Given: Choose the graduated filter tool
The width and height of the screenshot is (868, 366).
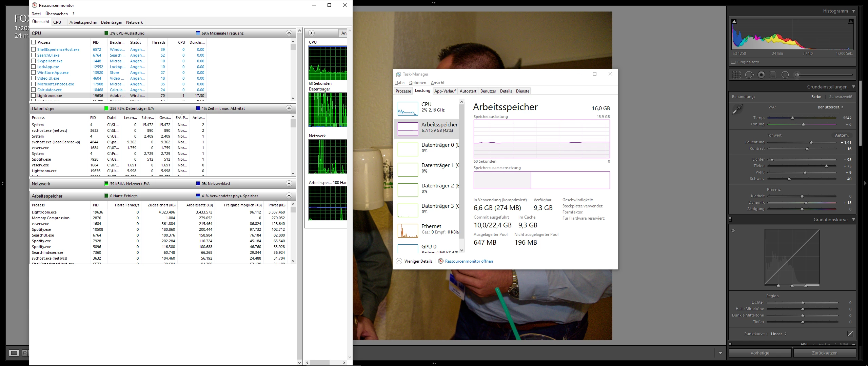Looking at the screenshot, I should [x=773, y=75].
